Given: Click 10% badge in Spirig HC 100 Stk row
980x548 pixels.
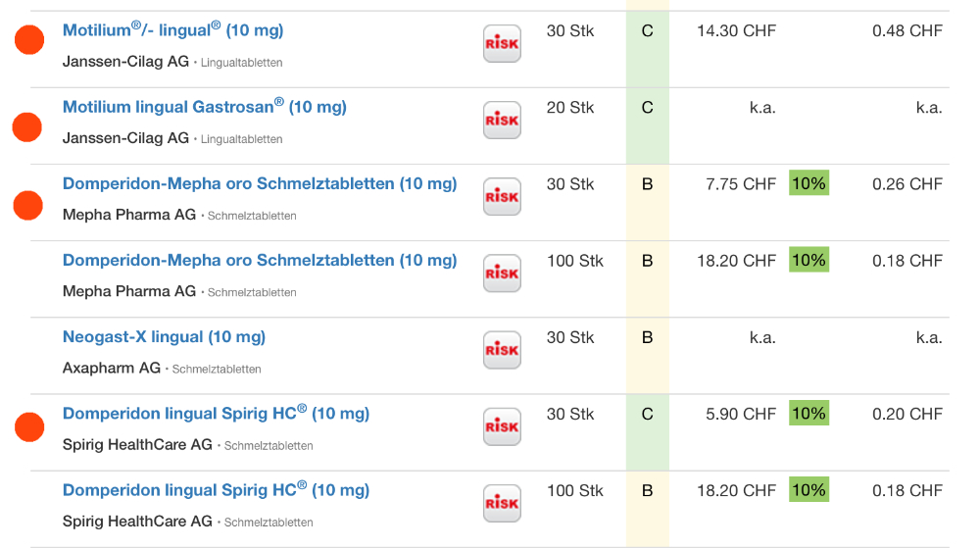Looking at the screenshot, I should 808,490.
